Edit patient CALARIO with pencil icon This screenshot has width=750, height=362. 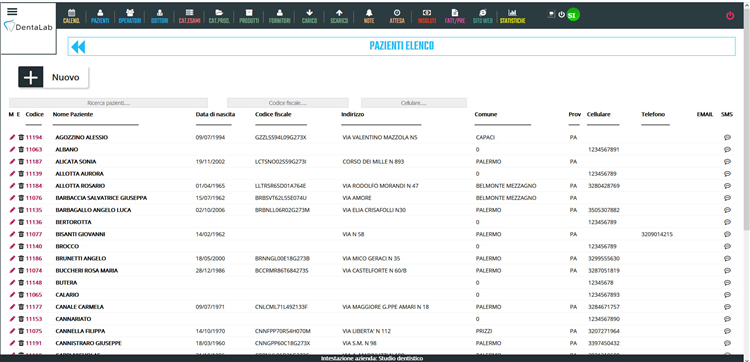coord(12,295)
